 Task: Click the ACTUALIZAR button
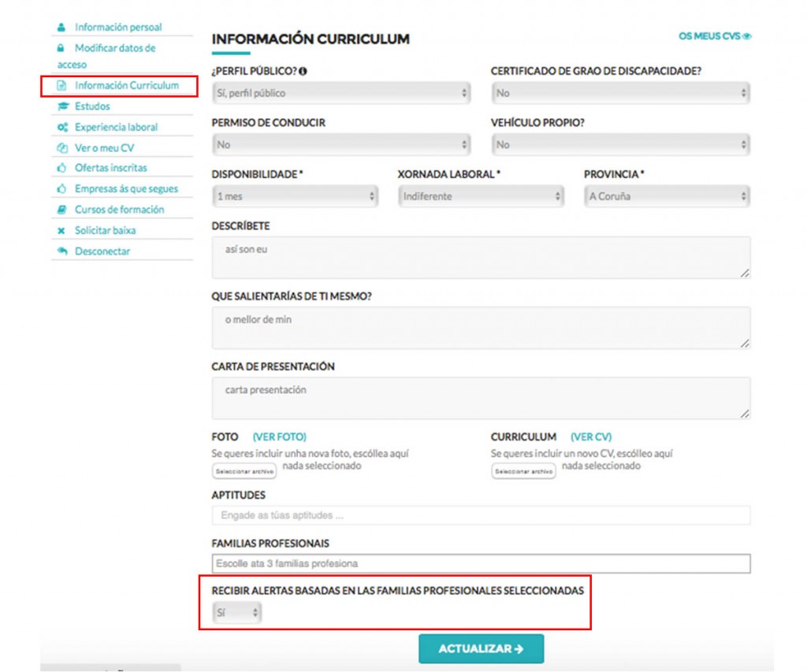point(482,649)
